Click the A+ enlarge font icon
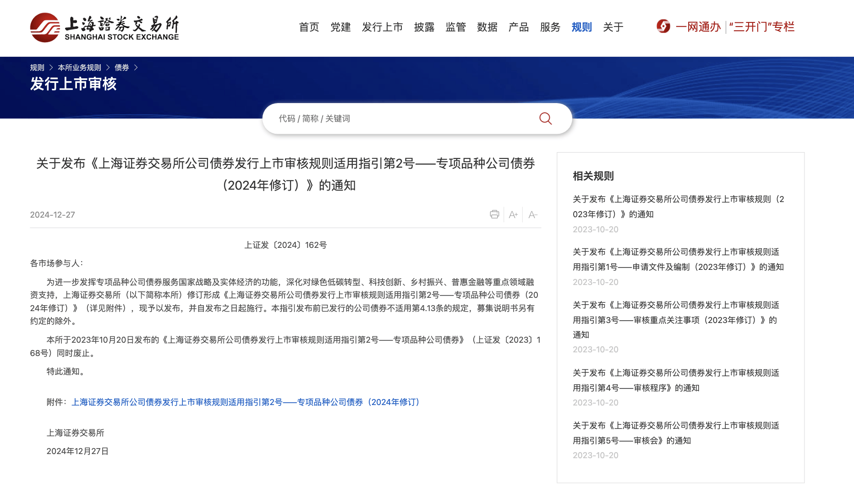The width and height of the screenshot is (854, 504). [x=513, y=214]
